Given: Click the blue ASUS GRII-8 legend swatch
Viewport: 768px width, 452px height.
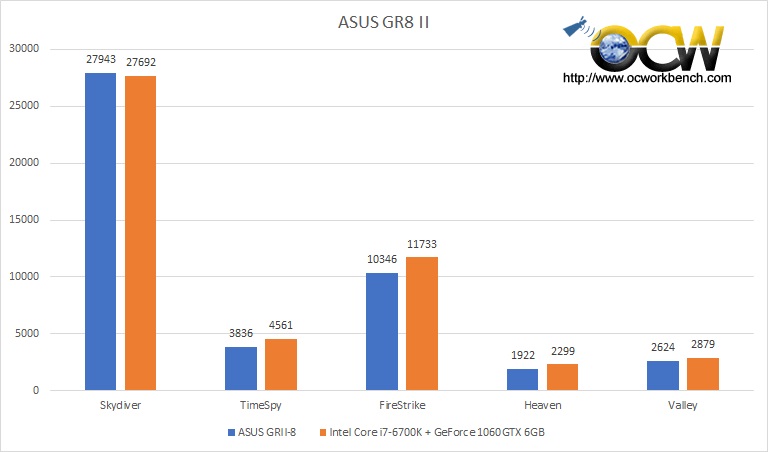Looking at the screenshot, I should tap(231, 432).
